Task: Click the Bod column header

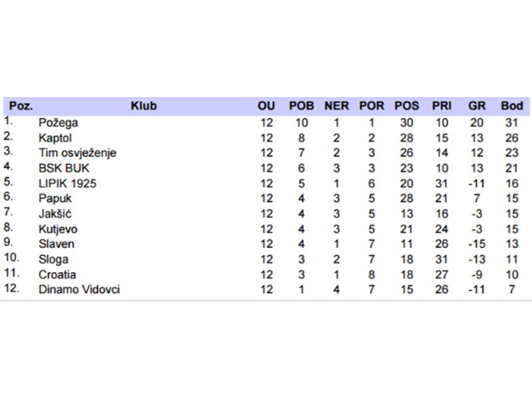Action: click(512, 106)
